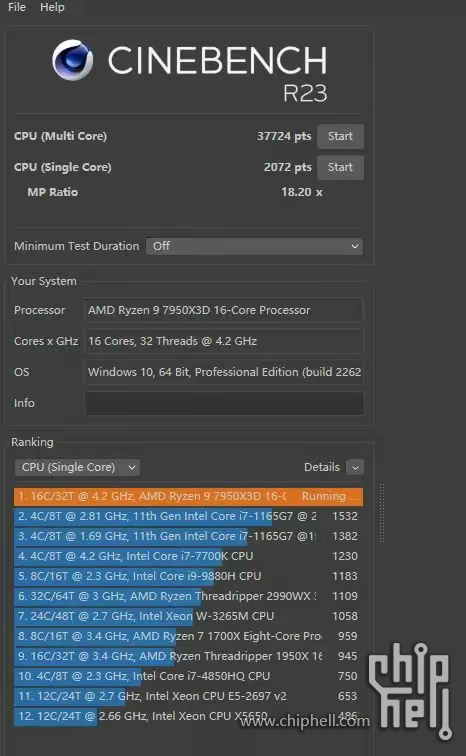Click inside the Info text field
Screen dimensions: 466x756
tap(225, 403)
